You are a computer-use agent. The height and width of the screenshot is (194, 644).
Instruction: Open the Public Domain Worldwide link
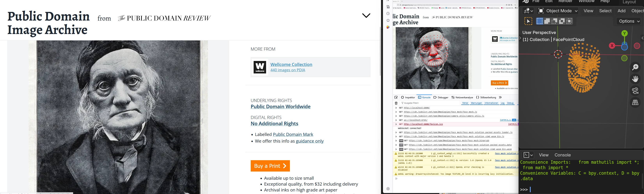pos(281,107)
